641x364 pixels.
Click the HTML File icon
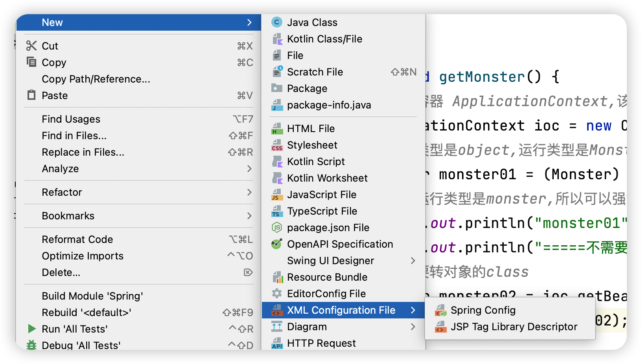[x=277, y=129]
